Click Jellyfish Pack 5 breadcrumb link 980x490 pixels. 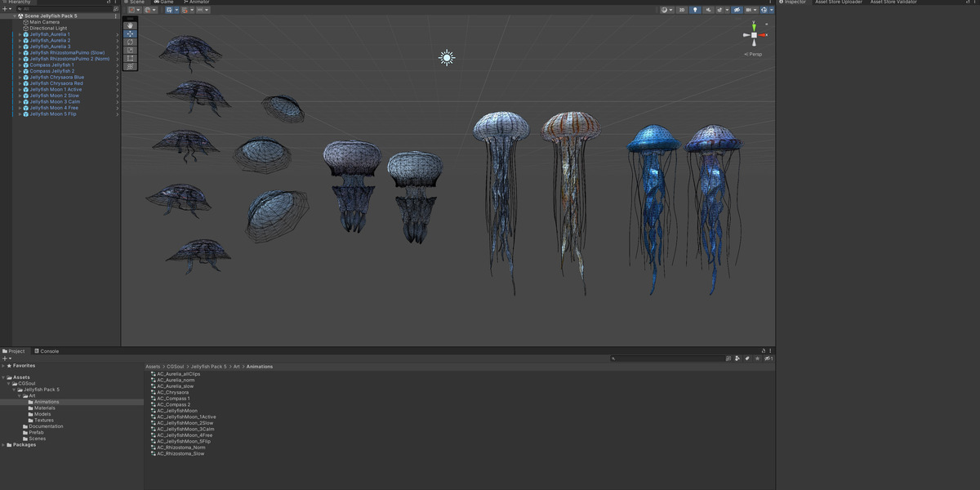[208, 367]
